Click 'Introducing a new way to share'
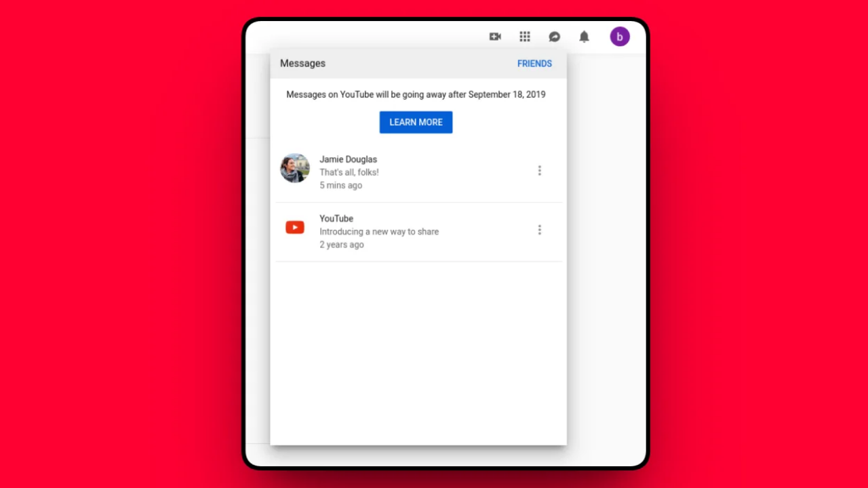This screenshot has width=868, height=488. [x=379, y=231]
